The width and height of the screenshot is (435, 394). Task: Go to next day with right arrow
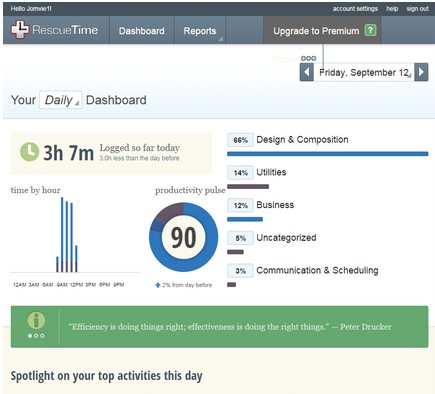click(x=421, y=72)
